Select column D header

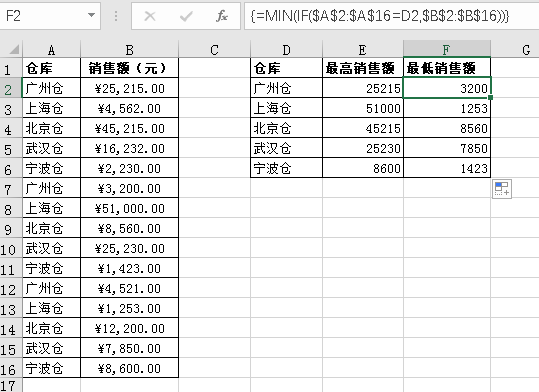pyautogui.click(x=287, y=50)
